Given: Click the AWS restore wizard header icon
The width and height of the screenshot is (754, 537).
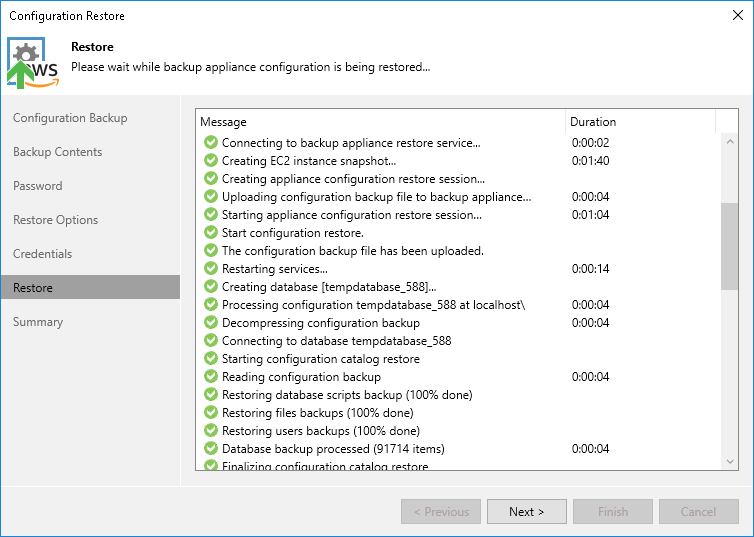Looking at the screenshot, I should (x=33, y=63).
